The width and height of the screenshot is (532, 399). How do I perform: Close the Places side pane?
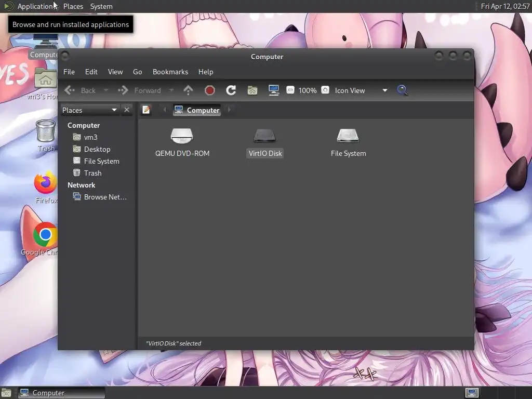click(x=127, y=110)
